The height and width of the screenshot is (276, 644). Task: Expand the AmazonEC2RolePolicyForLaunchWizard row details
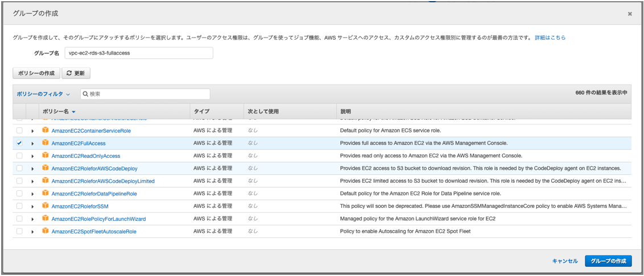pos(32,219)
